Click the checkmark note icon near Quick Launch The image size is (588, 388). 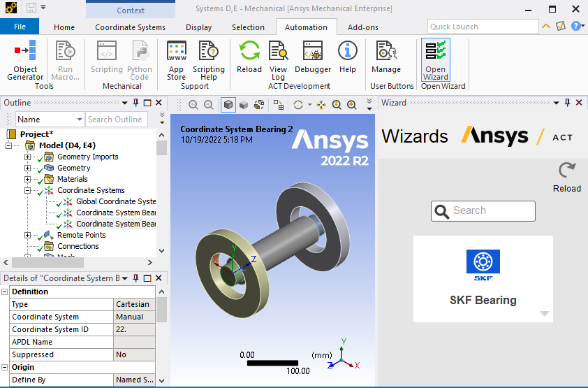coord(561,26)
